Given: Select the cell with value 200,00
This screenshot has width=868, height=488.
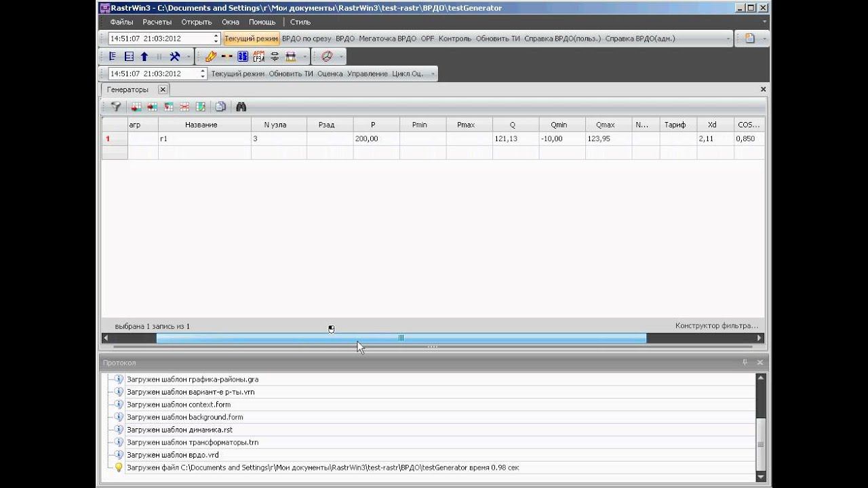Looking at the screenshot, I should [376, 138].
